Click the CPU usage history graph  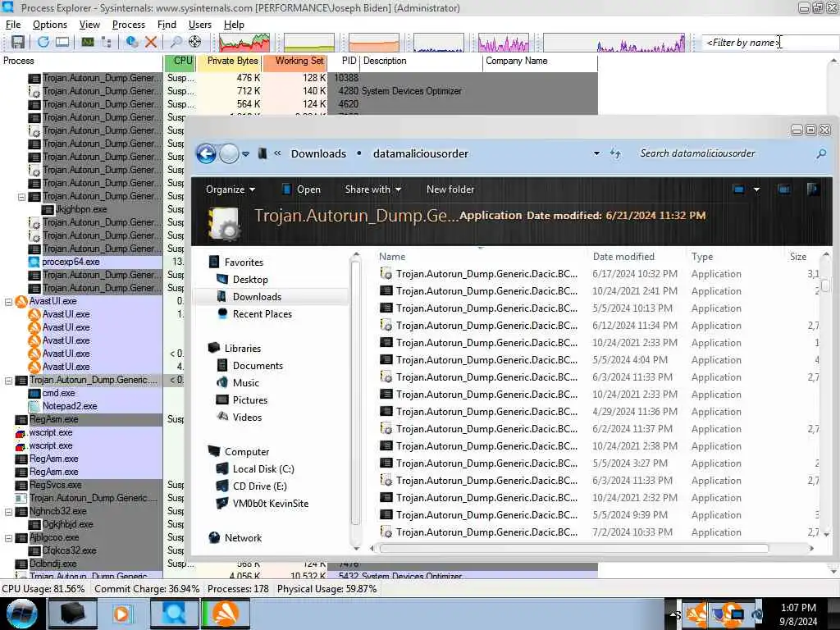coord(244,43)
